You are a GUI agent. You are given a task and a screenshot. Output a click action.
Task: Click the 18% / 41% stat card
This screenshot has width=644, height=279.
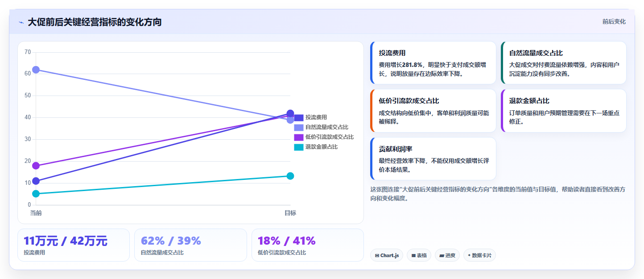(x=308, y=245)
